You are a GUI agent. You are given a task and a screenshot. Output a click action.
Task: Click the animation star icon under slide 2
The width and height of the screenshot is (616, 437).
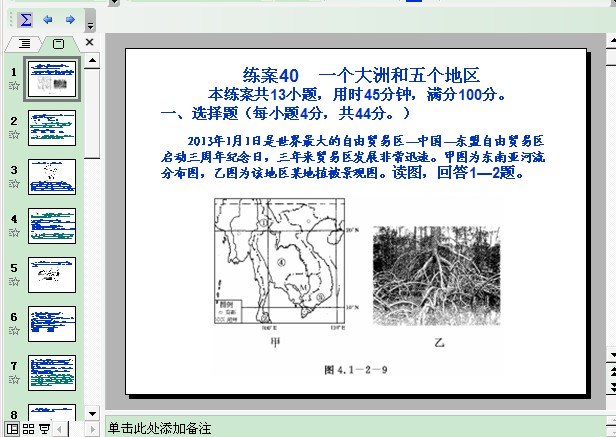14,136
